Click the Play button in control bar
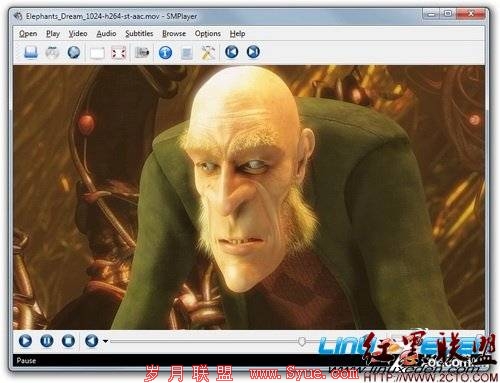This screenshot has height=383, width=500. click(25, 341)
